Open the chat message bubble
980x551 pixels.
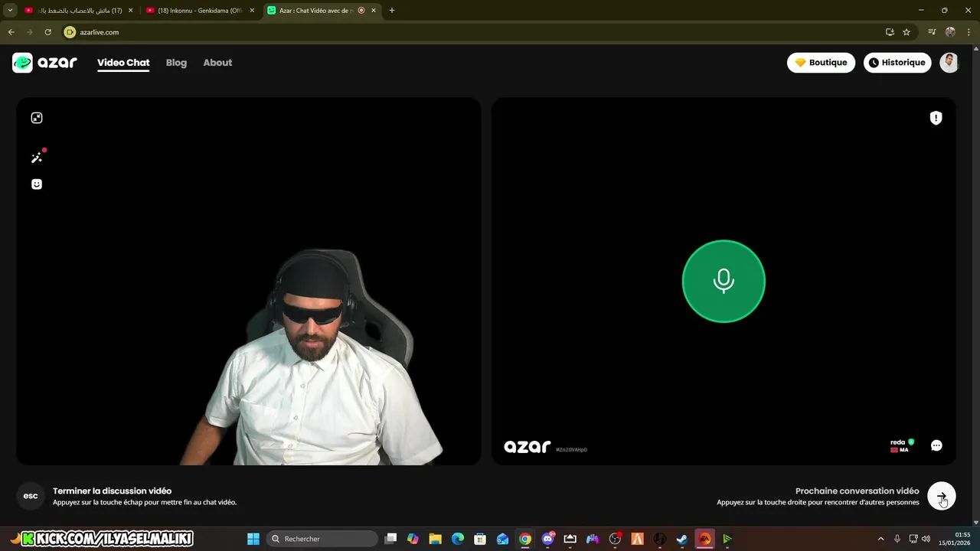click(x=936, y=445)
